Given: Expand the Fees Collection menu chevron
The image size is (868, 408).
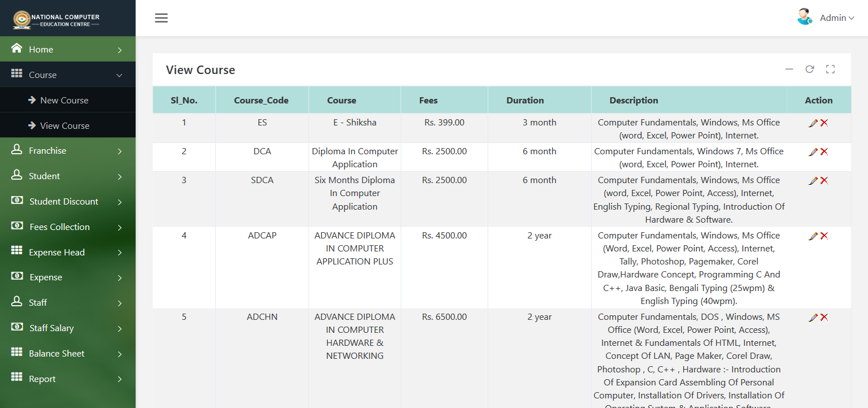Looking at the screenshot, I should (x=119, y=228).
